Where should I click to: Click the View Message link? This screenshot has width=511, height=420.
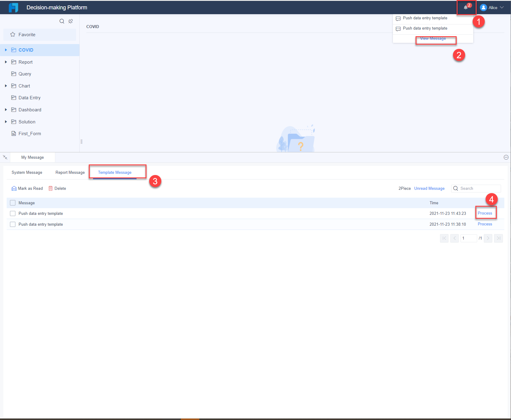(433, 39)
